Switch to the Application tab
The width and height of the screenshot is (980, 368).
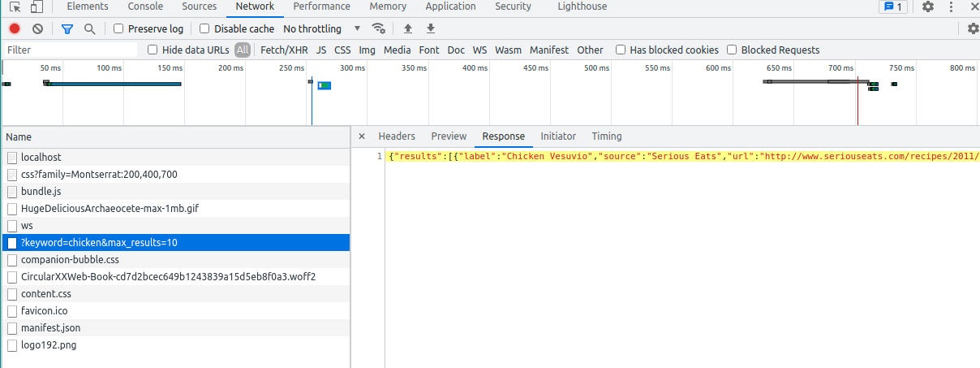[450, 6]
